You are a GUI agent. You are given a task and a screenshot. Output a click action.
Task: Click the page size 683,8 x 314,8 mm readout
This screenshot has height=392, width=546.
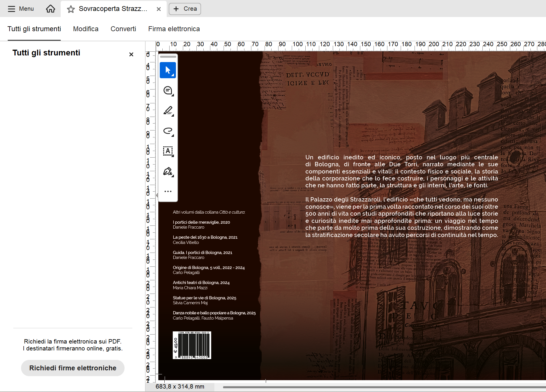coord(180,387)
